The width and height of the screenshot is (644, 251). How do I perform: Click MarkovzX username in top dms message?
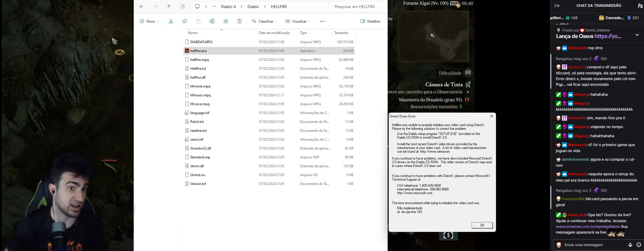(x=577, y=48)
